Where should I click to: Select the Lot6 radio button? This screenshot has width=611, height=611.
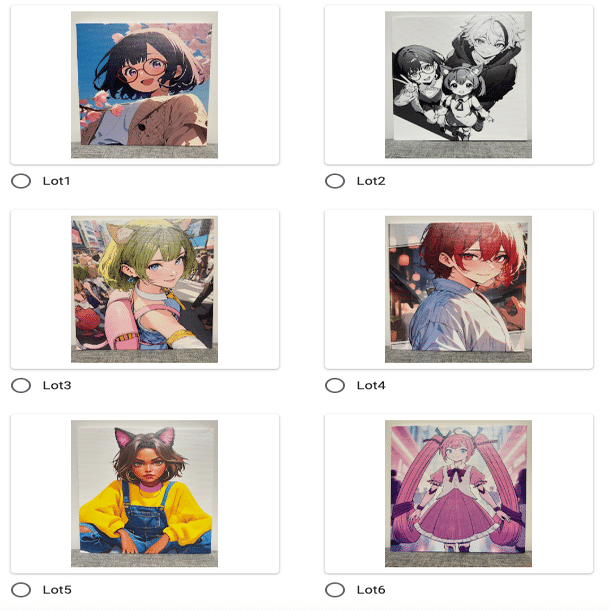click(x=335, y=590)
